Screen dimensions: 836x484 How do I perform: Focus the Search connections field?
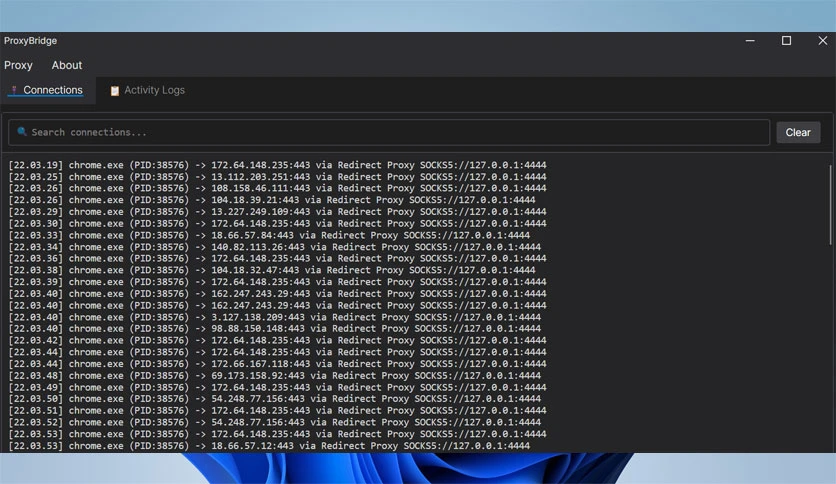(389, 132)
